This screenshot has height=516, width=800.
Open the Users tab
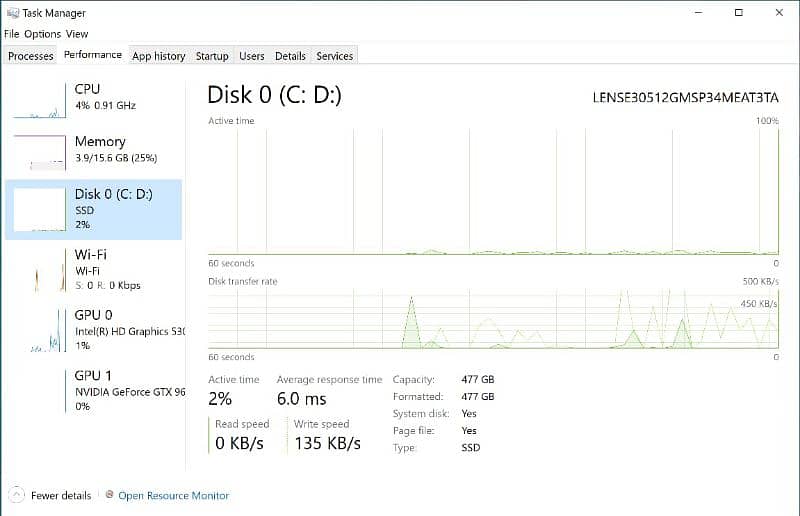tap(252, 56)
